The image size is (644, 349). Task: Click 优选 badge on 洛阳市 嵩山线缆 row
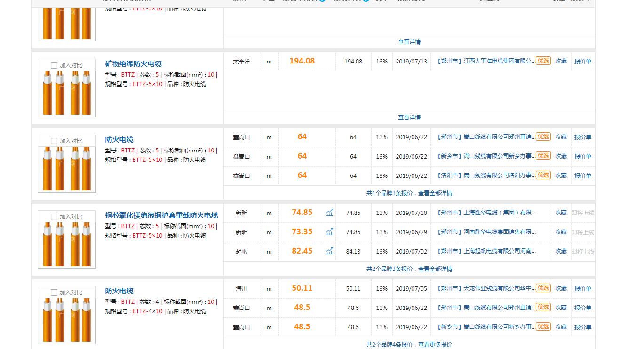[543, 175]
